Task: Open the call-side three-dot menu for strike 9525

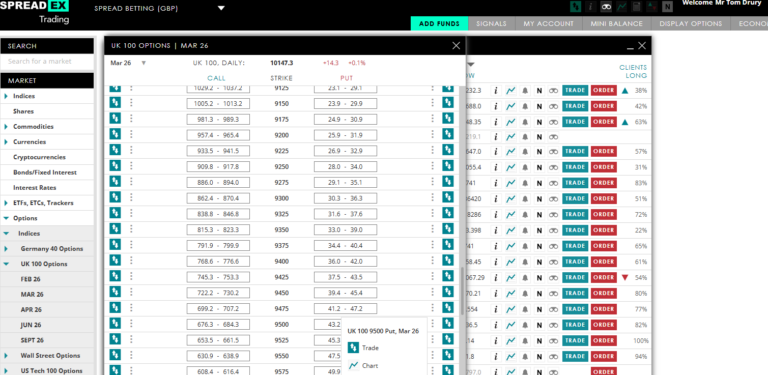Action: click(131, 339)
